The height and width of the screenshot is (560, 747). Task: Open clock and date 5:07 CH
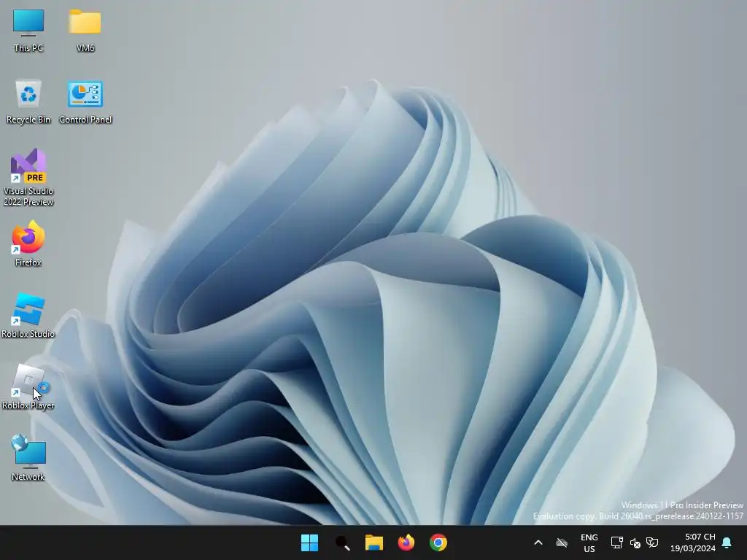point(693,542)
